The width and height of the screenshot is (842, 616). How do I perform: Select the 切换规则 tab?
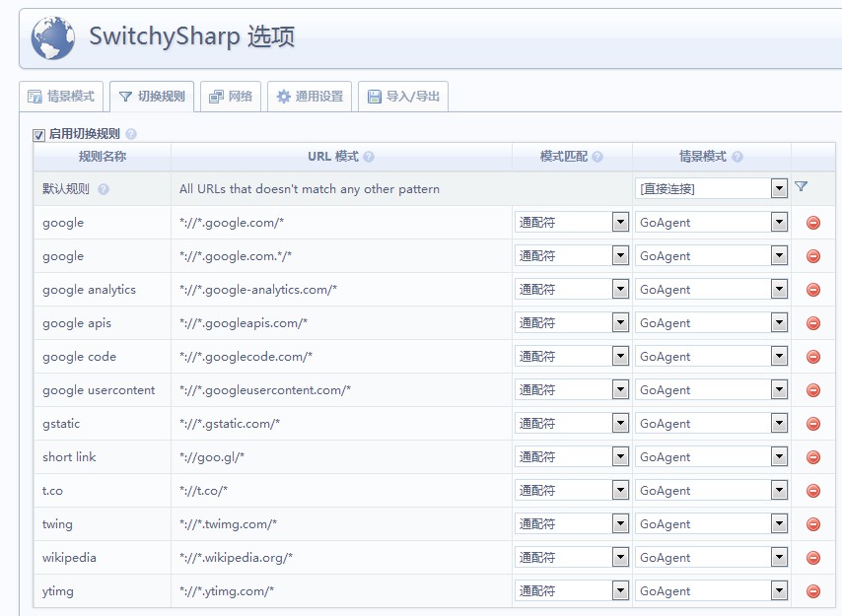click(152, 97)
